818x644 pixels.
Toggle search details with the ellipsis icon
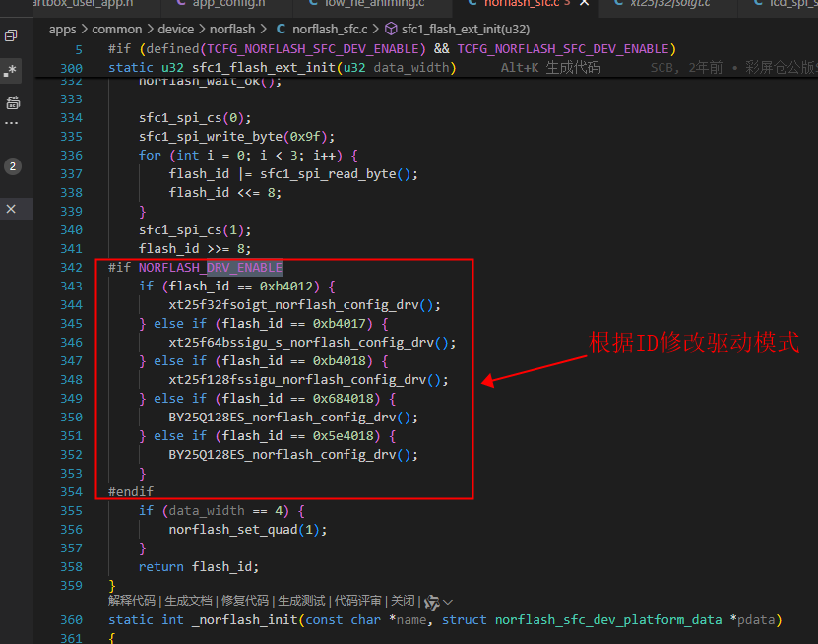[12, 124]
